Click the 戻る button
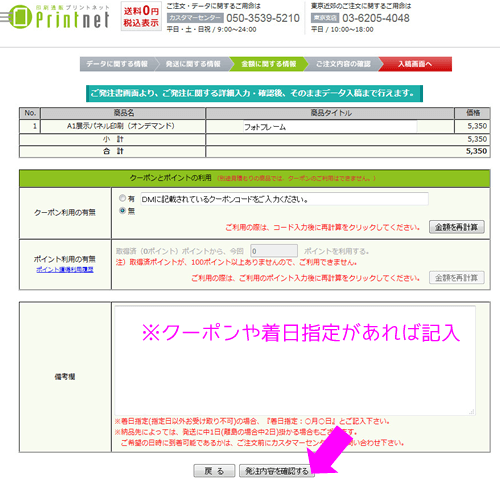Viewport: 500px width, 482px height. (x=214, y=471)
